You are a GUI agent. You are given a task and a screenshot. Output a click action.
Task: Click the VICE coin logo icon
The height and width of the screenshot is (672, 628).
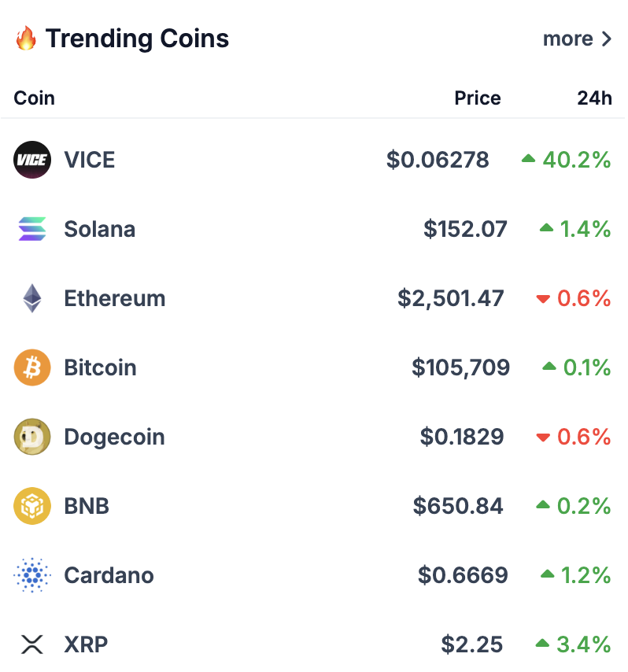click(32, 160)
